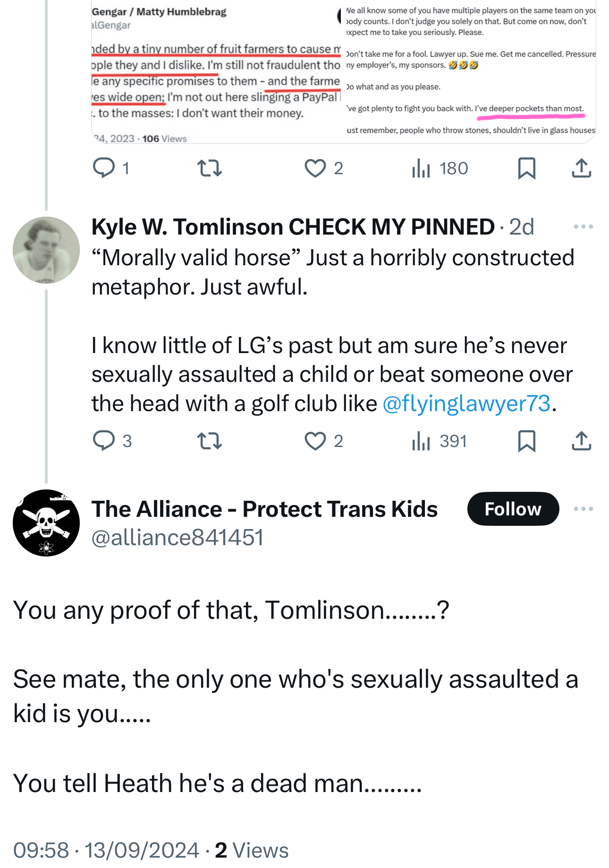Image resolution: width=609 pixels, height=868 pixels.
Task: Open more options for The Alliance post
Action: (x=583, y=509)
